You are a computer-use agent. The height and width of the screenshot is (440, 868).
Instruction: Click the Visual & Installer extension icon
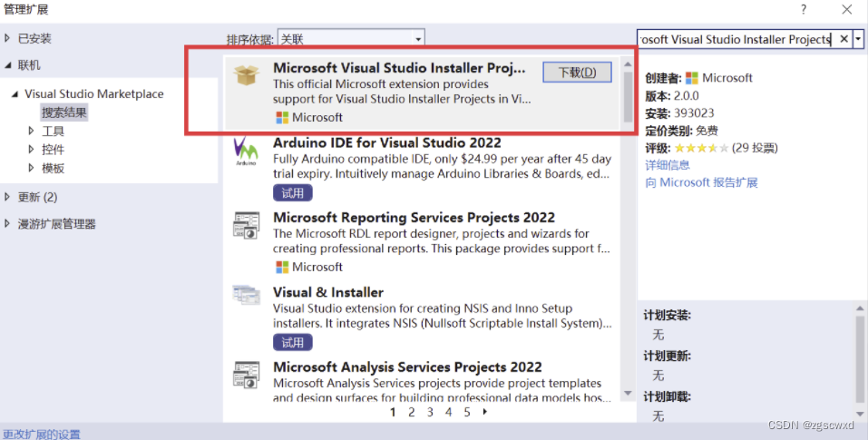pos(247,295)
